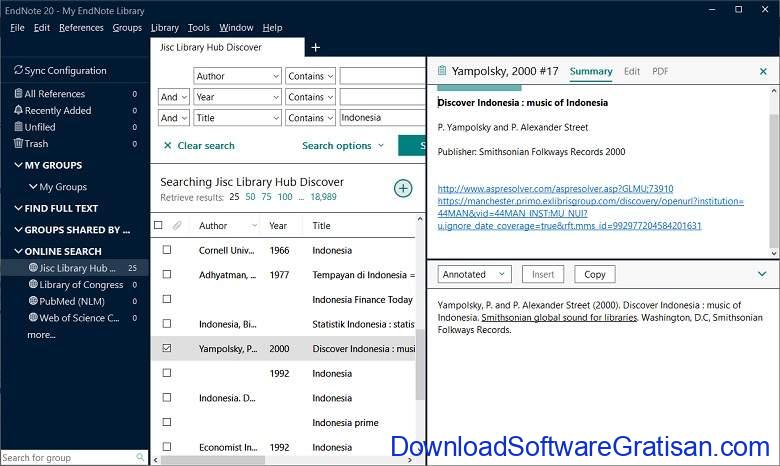Open the And operator dropdown for Title row
Screen dimensions: 780x466
pos(174,118)
